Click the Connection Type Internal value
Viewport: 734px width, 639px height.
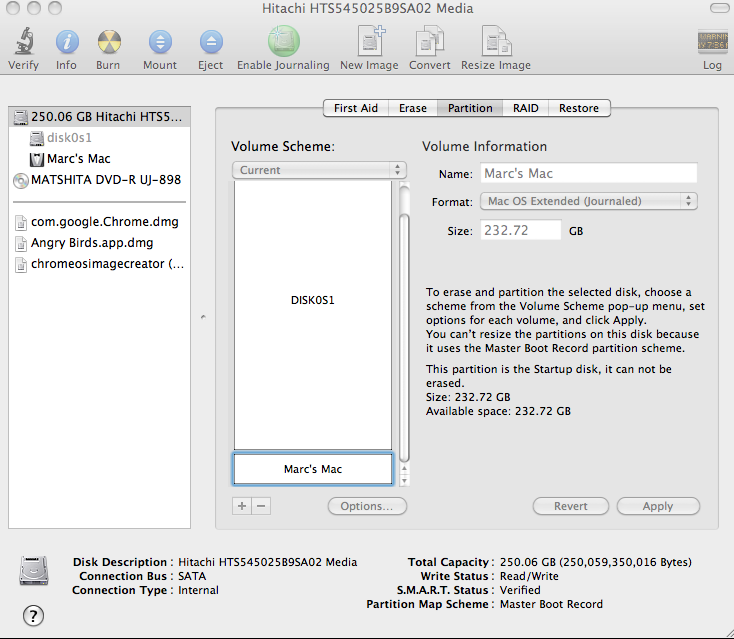tap(198, 590)
